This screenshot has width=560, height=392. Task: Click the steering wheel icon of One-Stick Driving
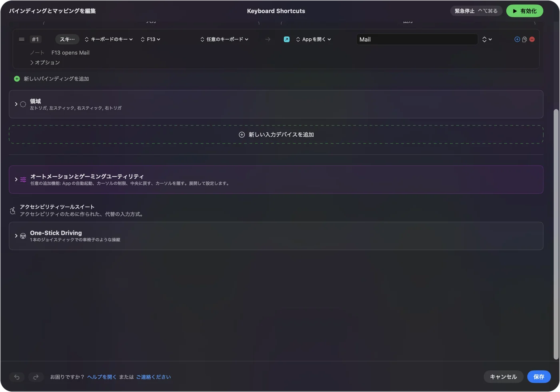pyautogui.click(x=23, y=236)
